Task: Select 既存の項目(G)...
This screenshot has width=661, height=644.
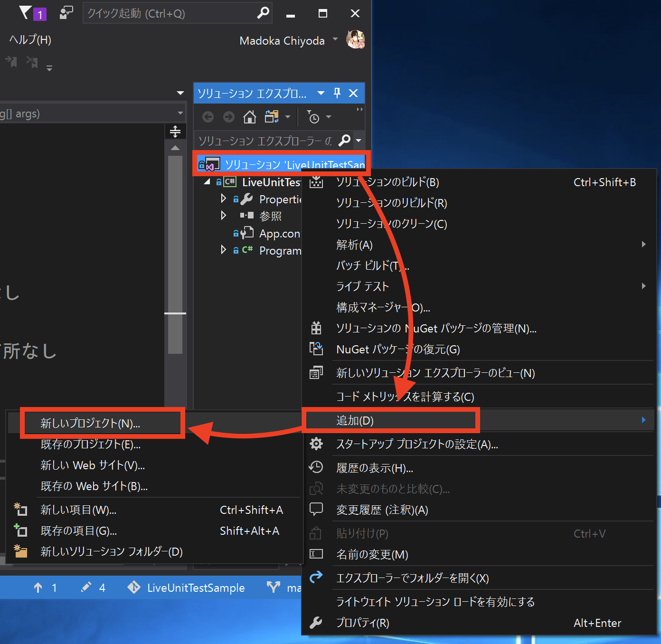Action: coord(154,530)
